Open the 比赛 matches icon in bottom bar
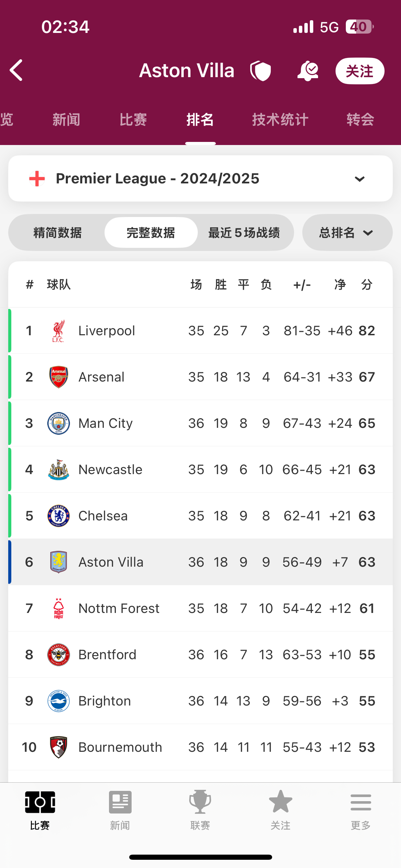Image resolution: width=401 pixels, height=868 pixels. click(x=40, y=802)
